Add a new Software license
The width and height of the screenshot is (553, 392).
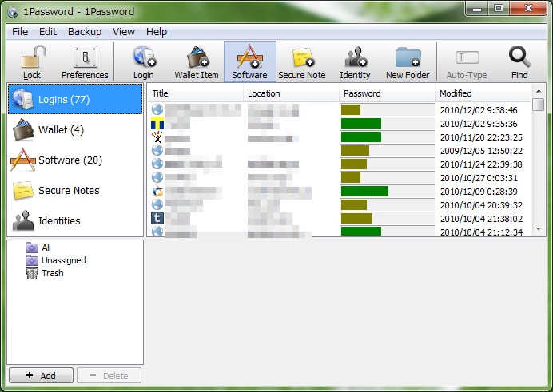pos(249,61)
